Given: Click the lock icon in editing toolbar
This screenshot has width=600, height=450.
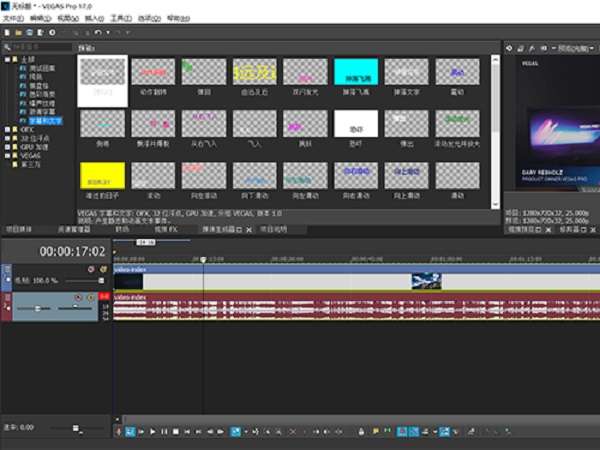Looking at the screenshot, I should coord(361,432).
